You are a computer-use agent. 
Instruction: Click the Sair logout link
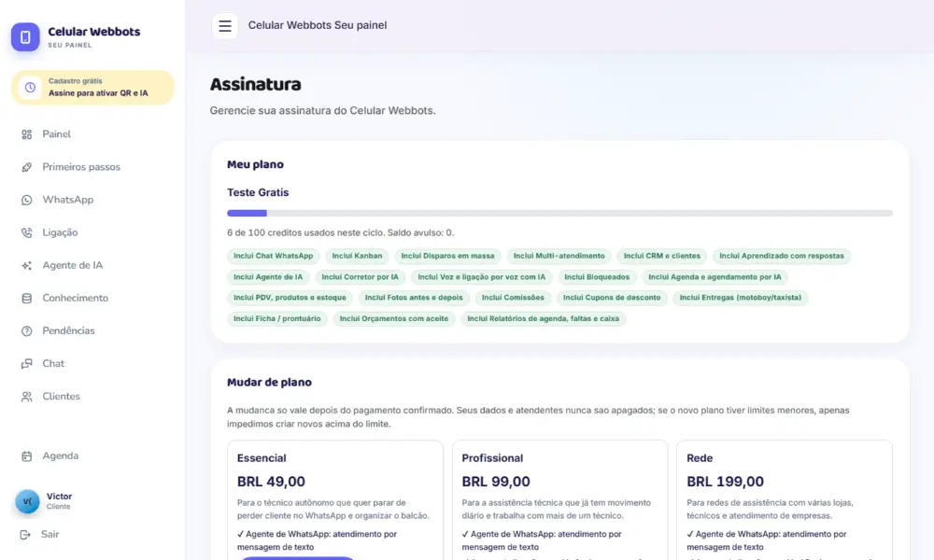coord(50,535)
